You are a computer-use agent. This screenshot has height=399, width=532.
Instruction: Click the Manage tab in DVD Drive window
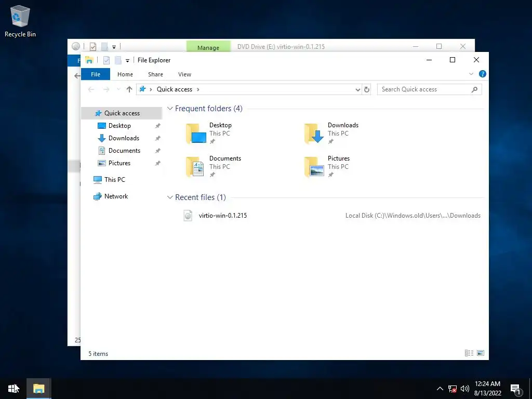pos(208,47)
